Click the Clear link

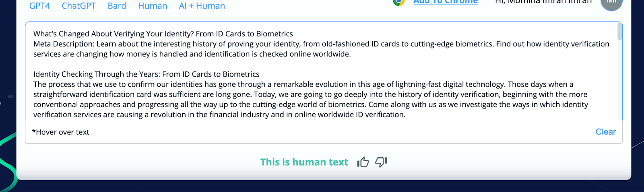pos(606,132)
